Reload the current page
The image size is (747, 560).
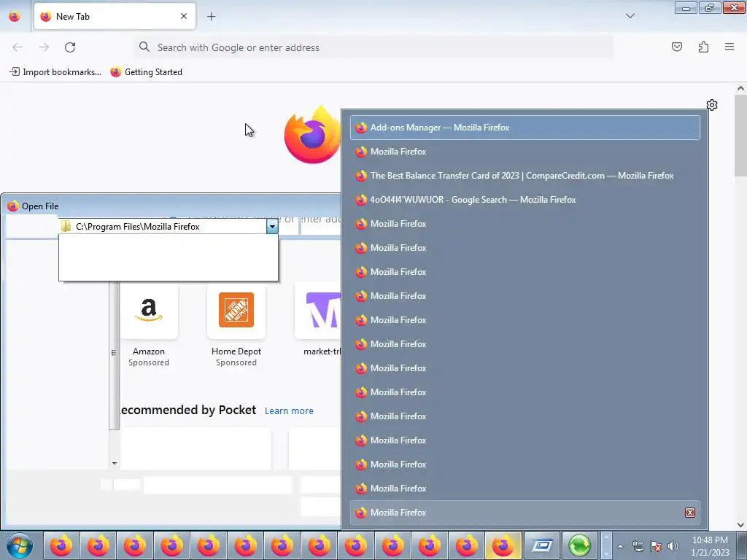(70, 47)
